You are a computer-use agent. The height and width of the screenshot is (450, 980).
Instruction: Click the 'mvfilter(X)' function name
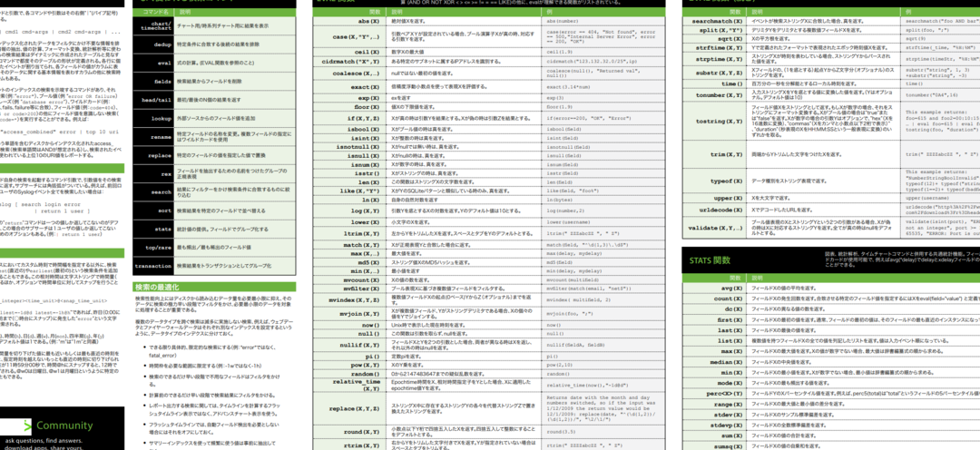click(x=360, y=289)
